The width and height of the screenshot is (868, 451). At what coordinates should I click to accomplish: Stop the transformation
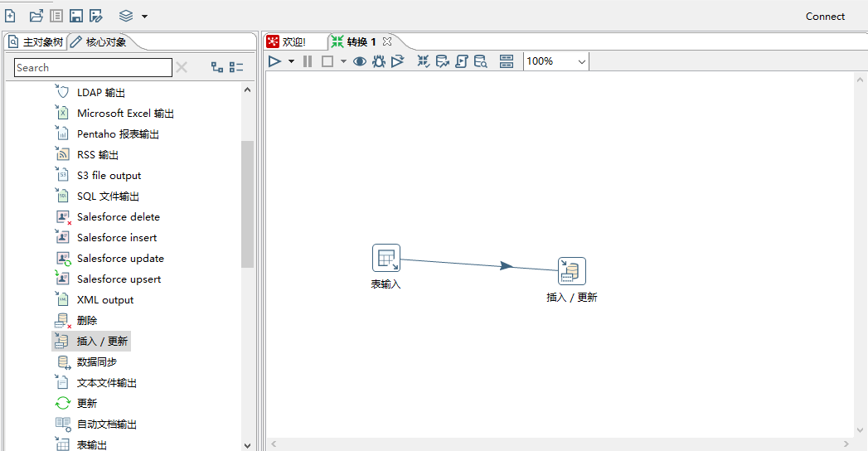pyautogui.click(x=327, y=61)
